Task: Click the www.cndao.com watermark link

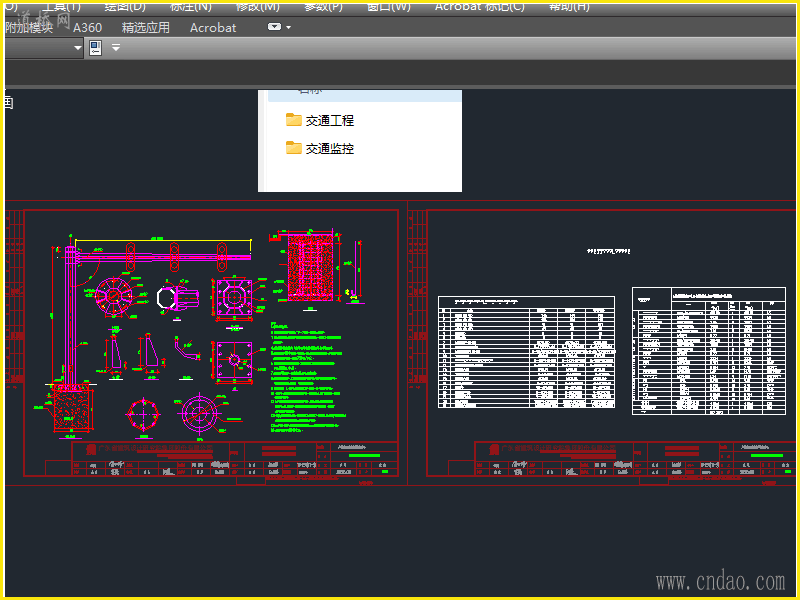Action: 720,581
